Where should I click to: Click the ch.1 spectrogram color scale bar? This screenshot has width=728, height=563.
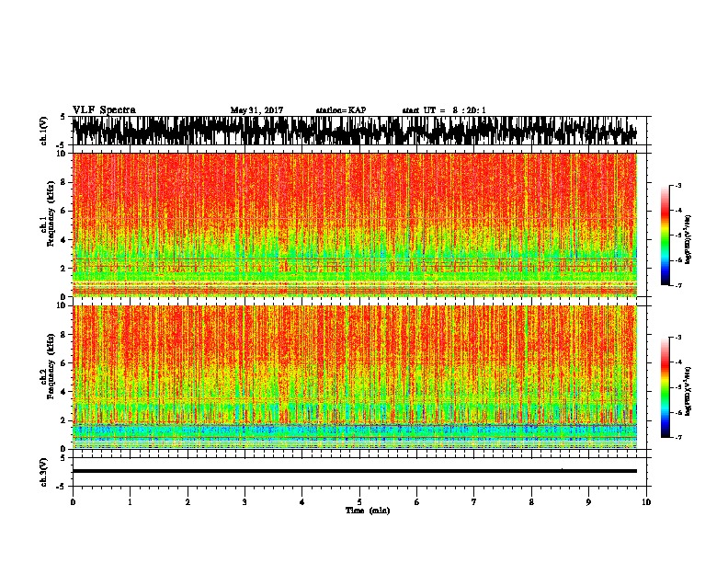[x=665, y=236]
